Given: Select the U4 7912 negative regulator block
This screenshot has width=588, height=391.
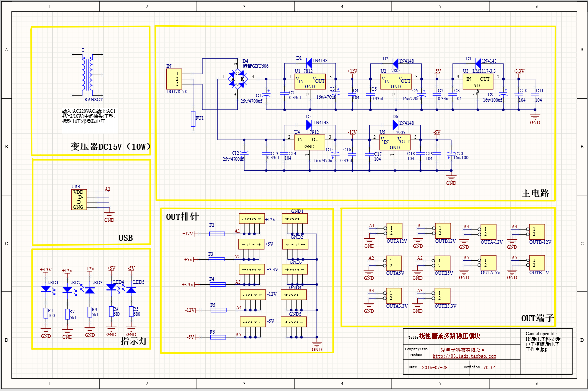Looking at the screenshot, I should (309, 142).
